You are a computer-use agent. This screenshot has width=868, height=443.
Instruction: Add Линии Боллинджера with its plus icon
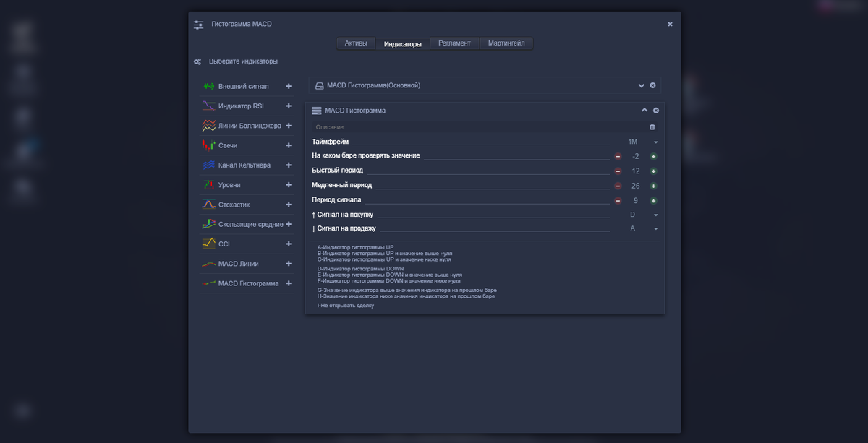(289, 126)
